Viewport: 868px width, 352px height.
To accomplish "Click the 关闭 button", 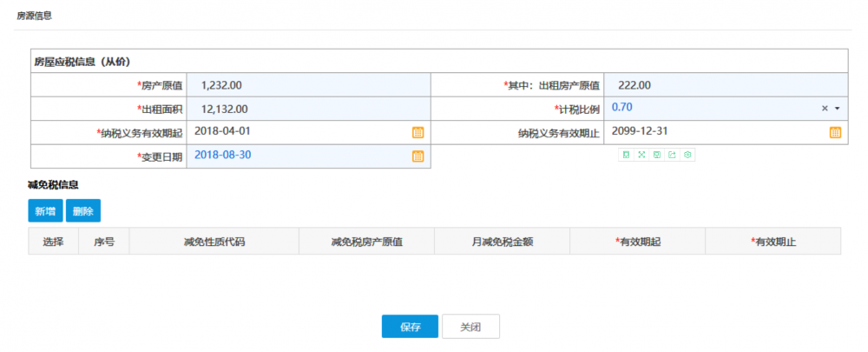I will [x=470, y=327].
